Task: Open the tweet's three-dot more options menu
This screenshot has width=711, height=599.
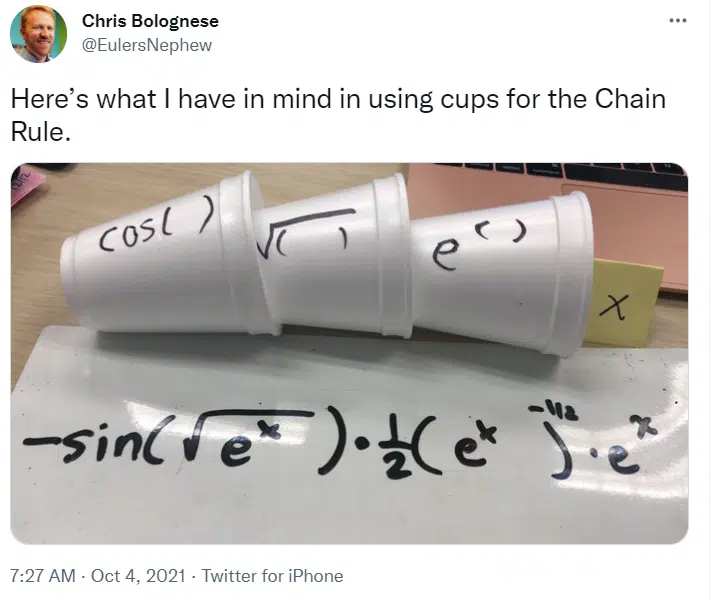Action: point(678,21)
